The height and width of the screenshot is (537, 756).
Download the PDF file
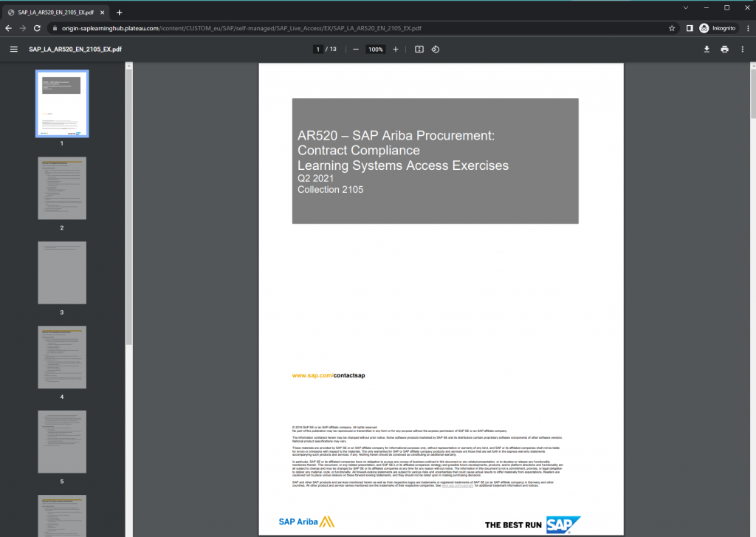coord(707,49)
